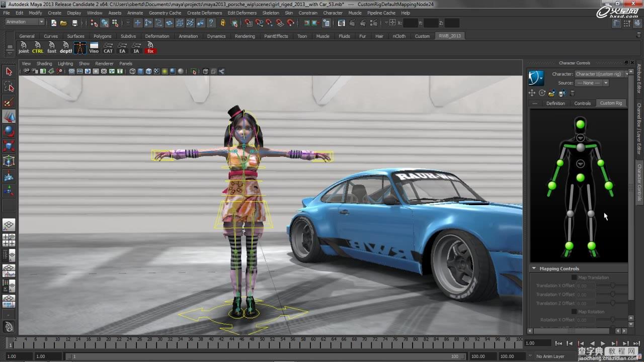Expand the neck arrow on figure
This screenshot has height=362, width=644.
[x=580, y=138]
